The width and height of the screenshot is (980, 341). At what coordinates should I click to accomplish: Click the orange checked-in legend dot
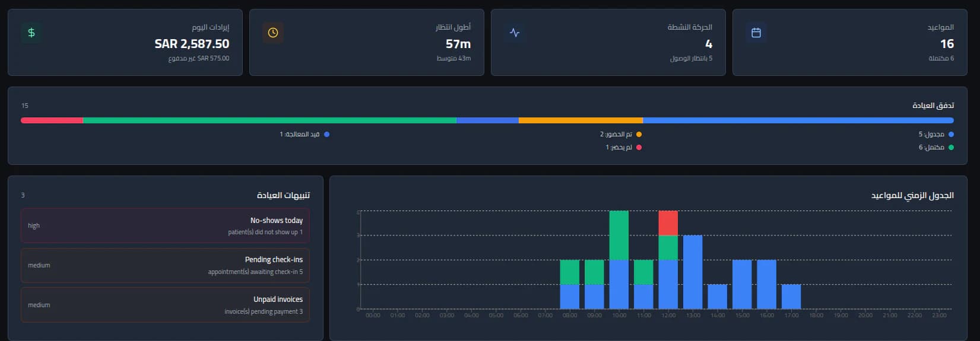point(639,135)
